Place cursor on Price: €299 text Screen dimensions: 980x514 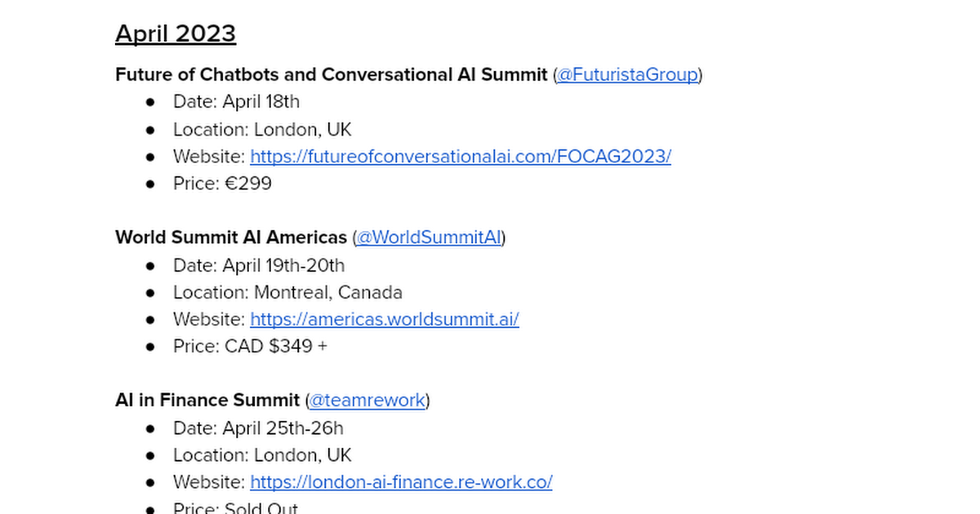pyautogui.click(x=222, y=184)
